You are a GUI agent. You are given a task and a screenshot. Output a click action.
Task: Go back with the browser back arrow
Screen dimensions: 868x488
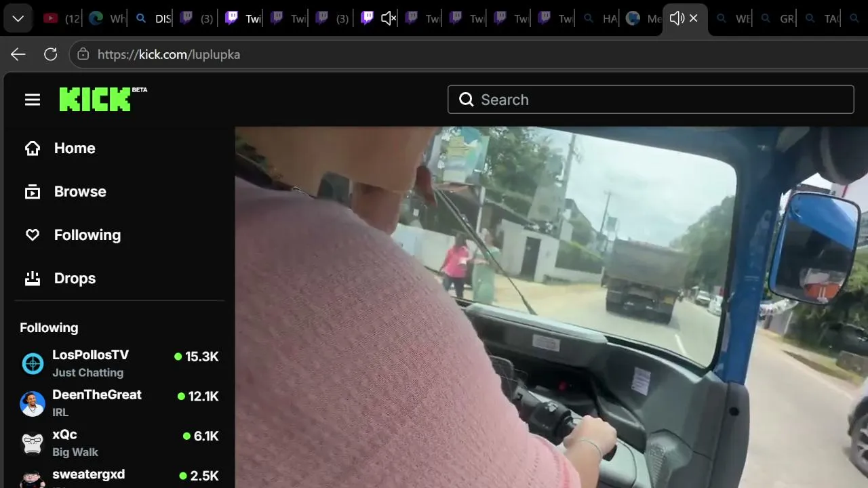18,54
